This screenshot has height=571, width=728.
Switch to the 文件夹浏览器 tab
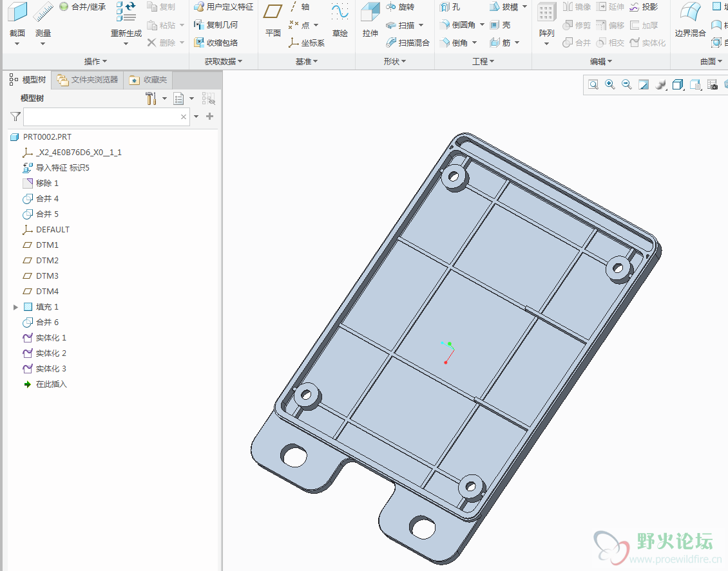(x=88, y=80)
